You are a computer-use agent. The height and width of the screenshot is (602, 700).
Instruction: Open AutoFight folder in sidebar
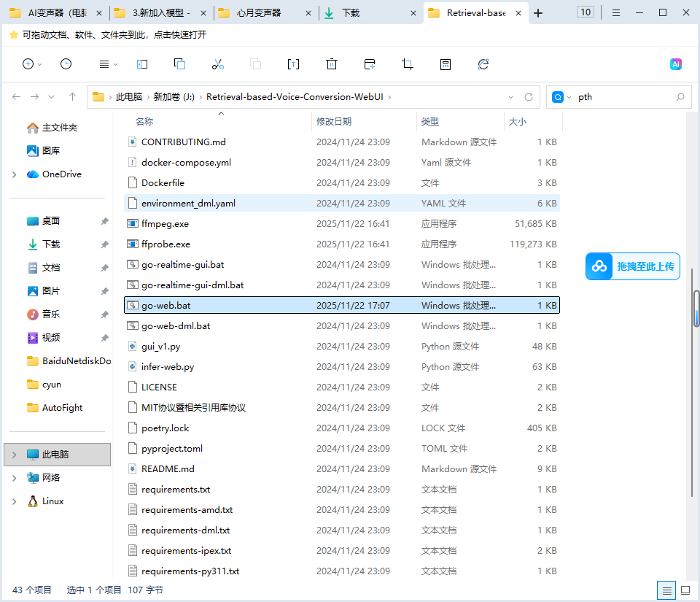(55, 408)
